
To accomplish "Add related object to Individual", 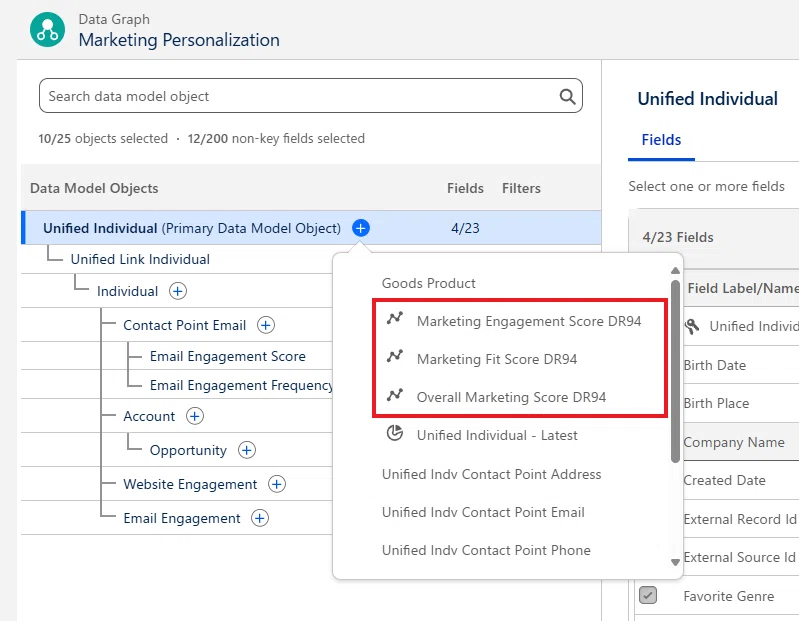I will coord(178,291).
